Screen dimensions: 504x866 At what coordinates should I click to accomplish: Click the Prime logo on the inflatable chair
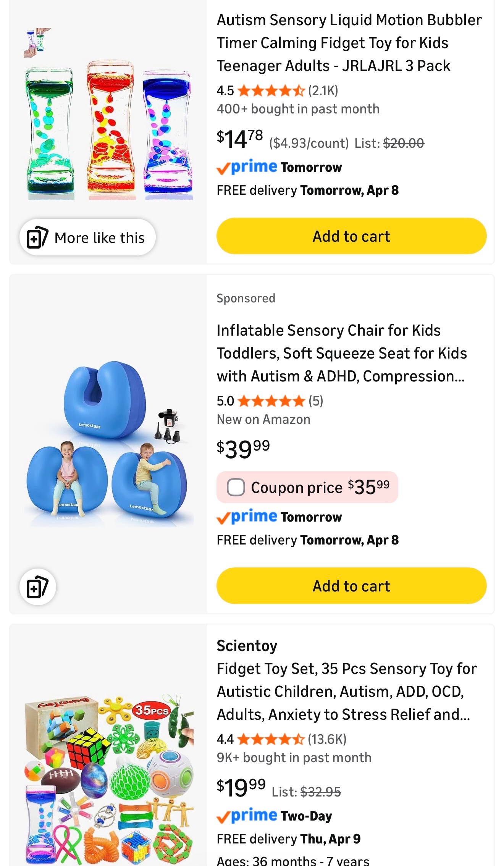(x=247, y=517)
